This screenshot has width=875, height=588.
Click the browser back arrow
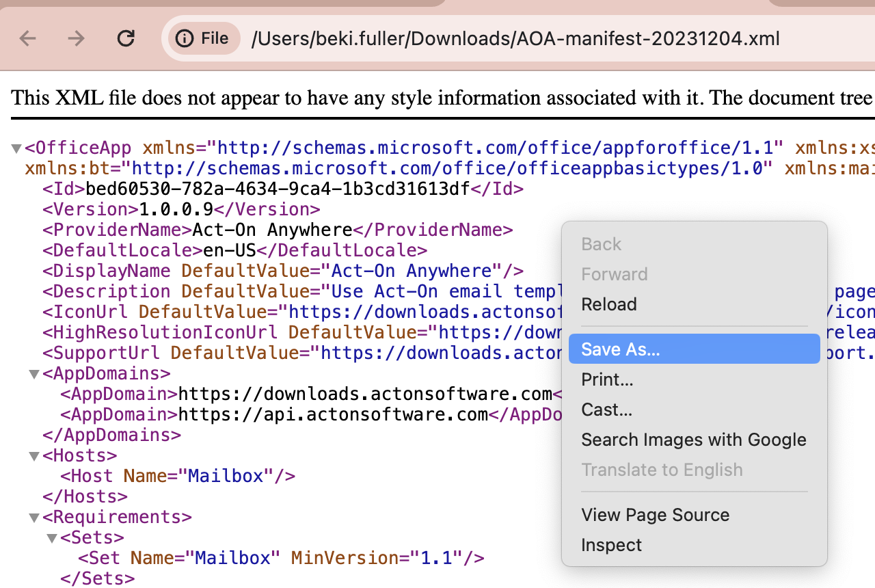click(28, 38)
